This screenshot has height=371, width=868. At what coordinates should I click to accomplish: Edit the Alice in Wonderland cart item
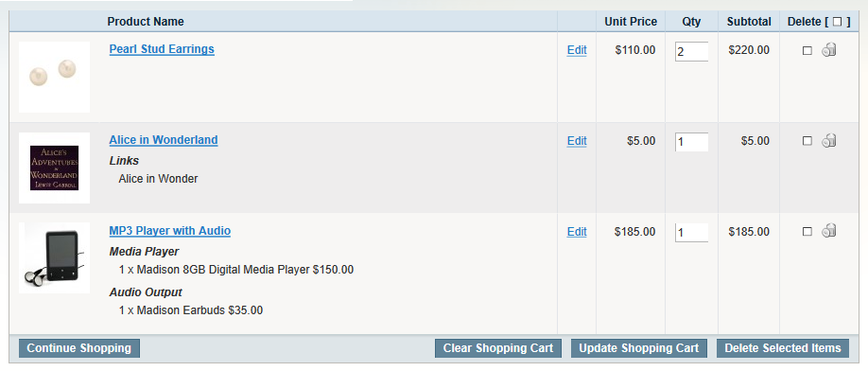(x=577, y=141)
